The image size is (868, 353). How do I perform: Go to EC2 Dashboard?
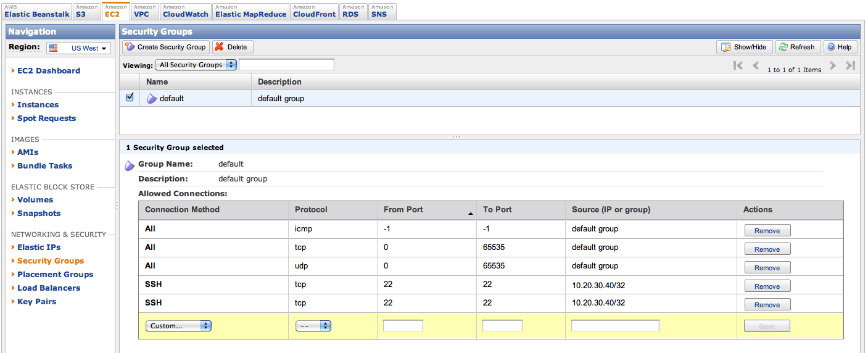pyautogui.click(x=49, y=71)
